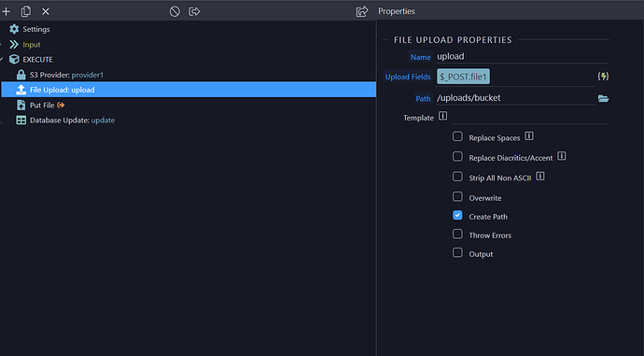Screen dimensions: 644x356
Task: Click the add step plus icon
Action: pos(7,11)
